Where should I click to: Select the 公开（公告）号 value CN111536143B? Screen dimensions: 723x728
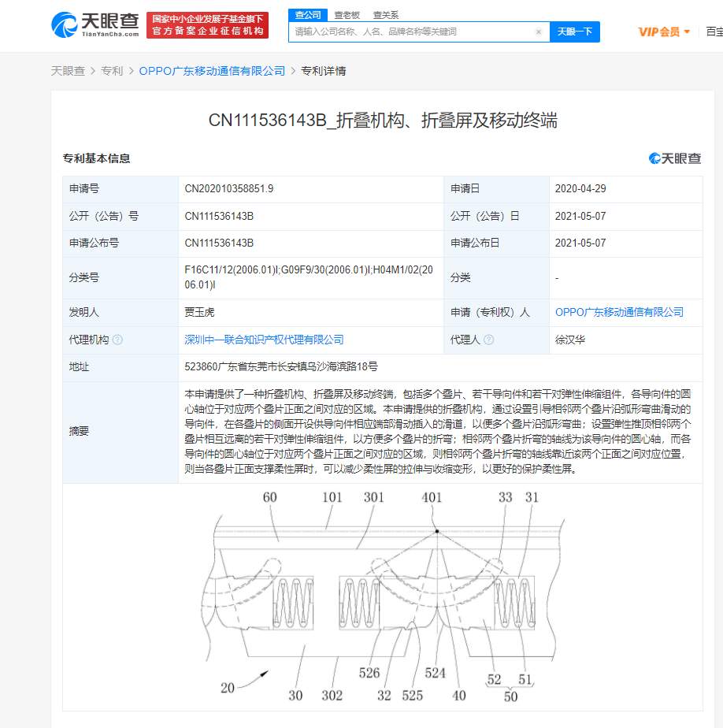pos(219,217)
